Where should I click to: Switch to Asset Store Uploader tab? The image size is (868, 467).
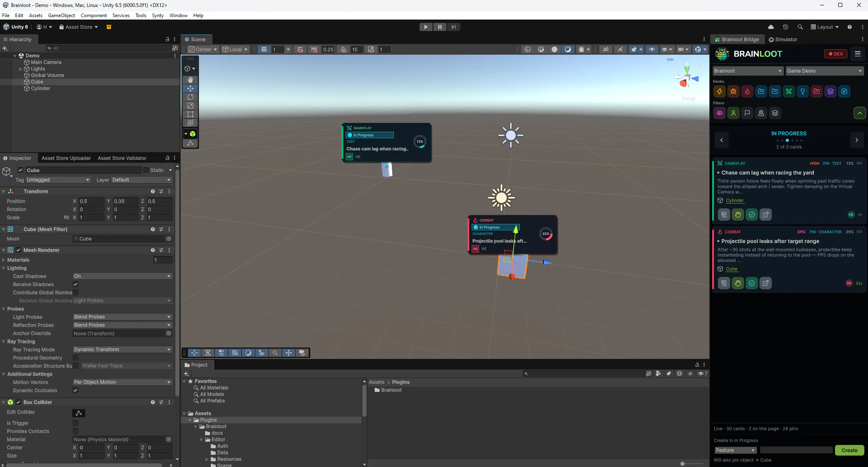coord(66,158)
